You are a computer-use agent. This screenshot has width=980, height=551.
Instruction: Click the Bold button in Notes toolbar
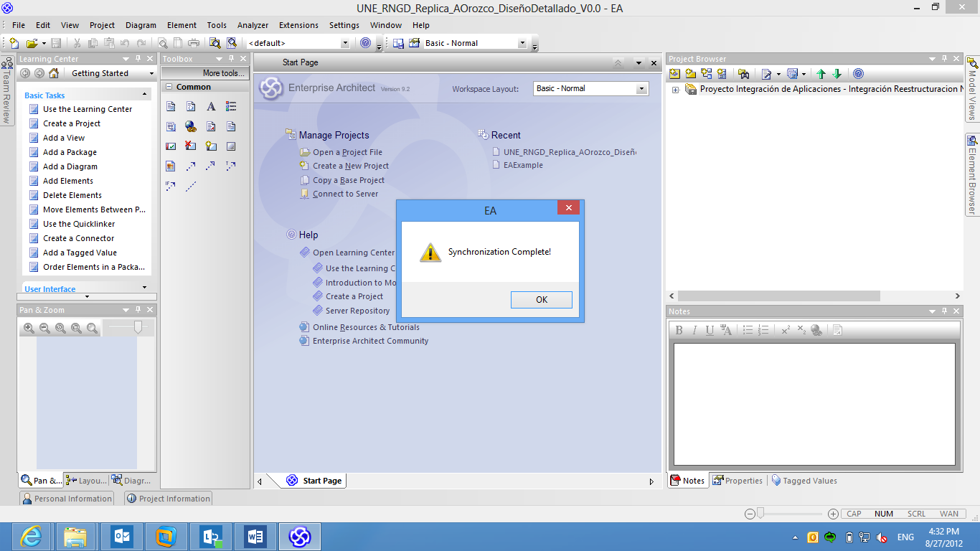679,330
